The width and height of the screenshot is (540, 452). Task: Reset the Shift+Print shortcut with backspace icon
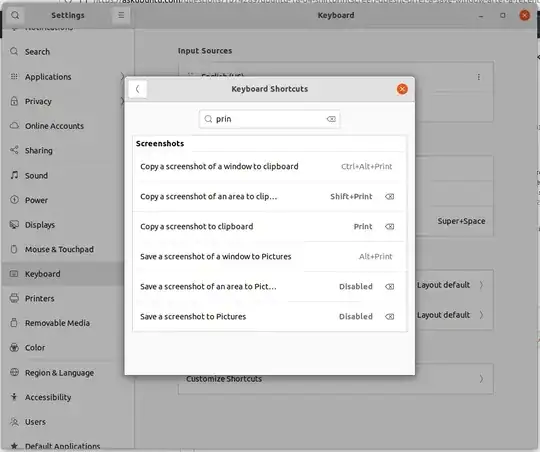click(x=390, y=197)
